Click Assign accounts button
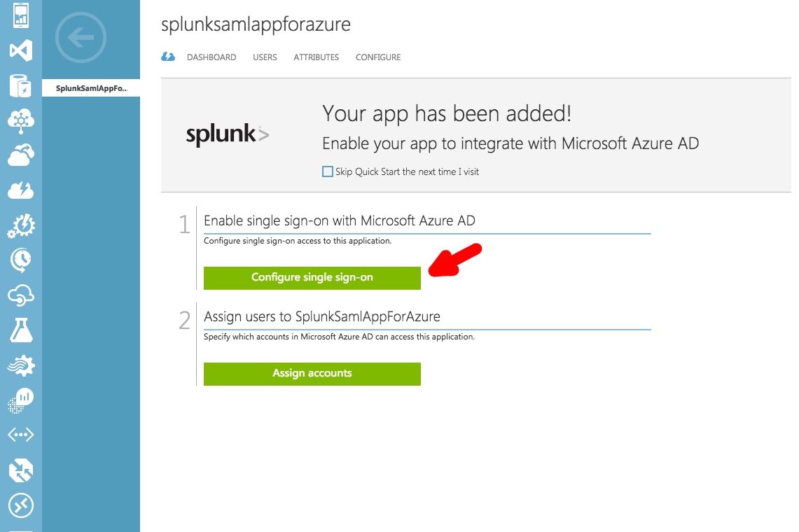 312,374
